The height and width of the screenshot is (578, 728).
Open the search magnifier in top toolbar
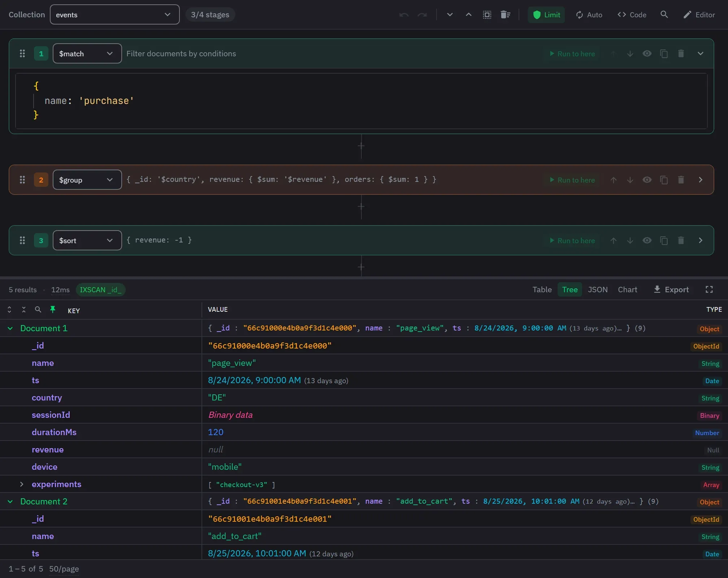(x=664, y=14)
